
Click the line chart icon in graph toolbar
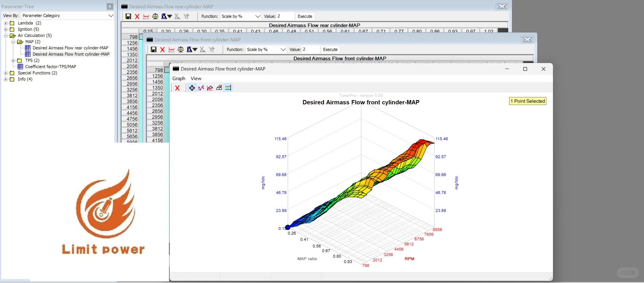point(210,88)
